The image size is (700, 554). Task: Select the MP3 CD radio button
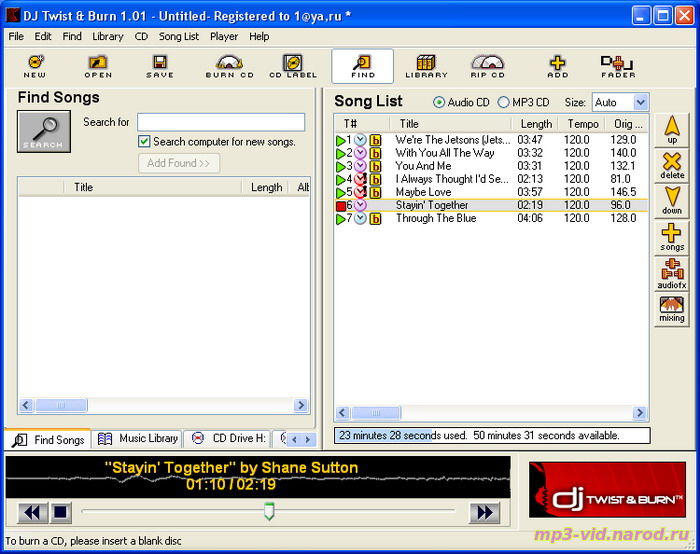503,102
